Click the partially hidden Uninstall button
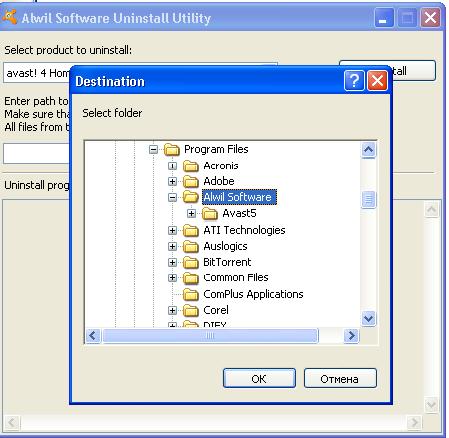The width and height of the screenshot is (449, 438). (414, 71)
